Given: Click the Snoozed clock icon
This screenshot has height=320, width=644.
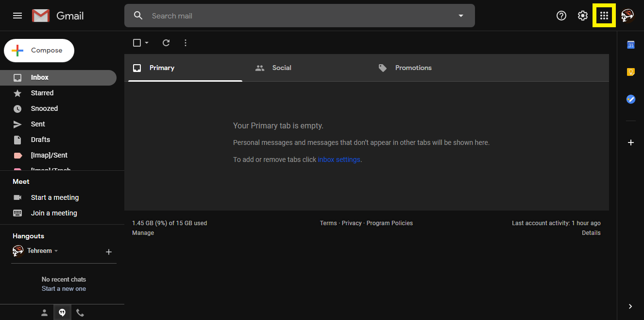Looking at the screenshot, I should [x=17, y=108].
